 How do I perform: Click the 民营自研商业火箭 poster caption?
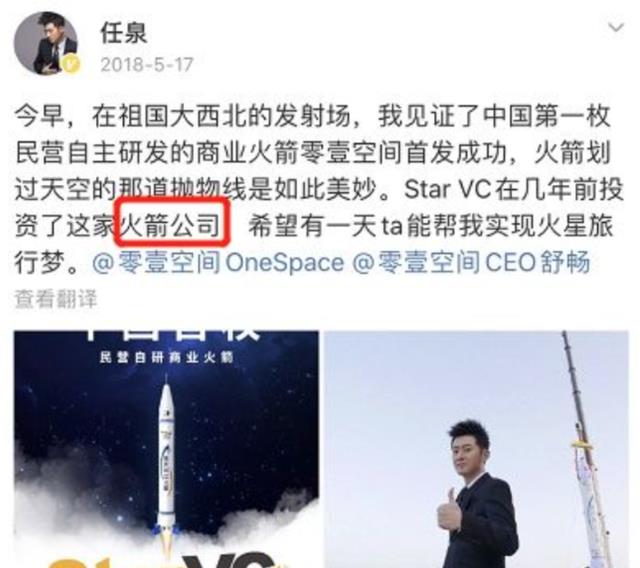167,358
